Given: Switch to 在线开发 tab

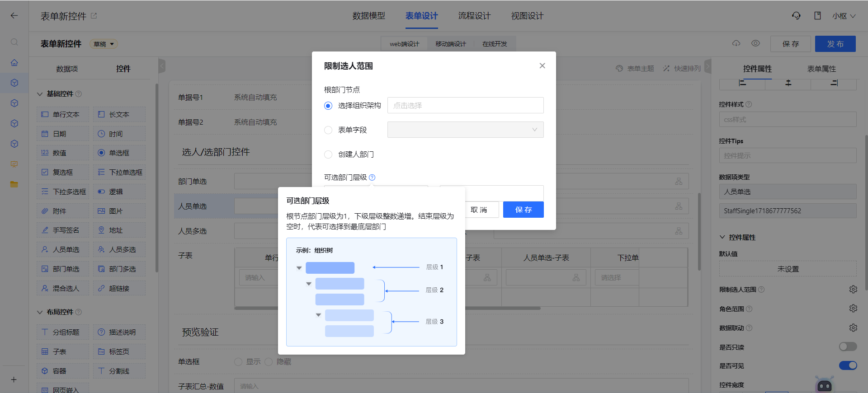Looking at the screenshot, I should point(495,44).
